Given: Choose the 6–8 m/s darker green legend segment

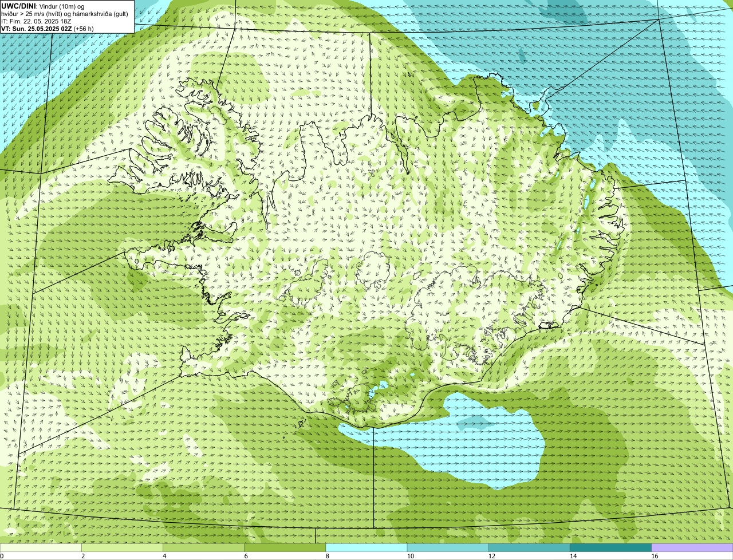Looking at the screenshot, I should pyautogui.click(x=285, y=547).
